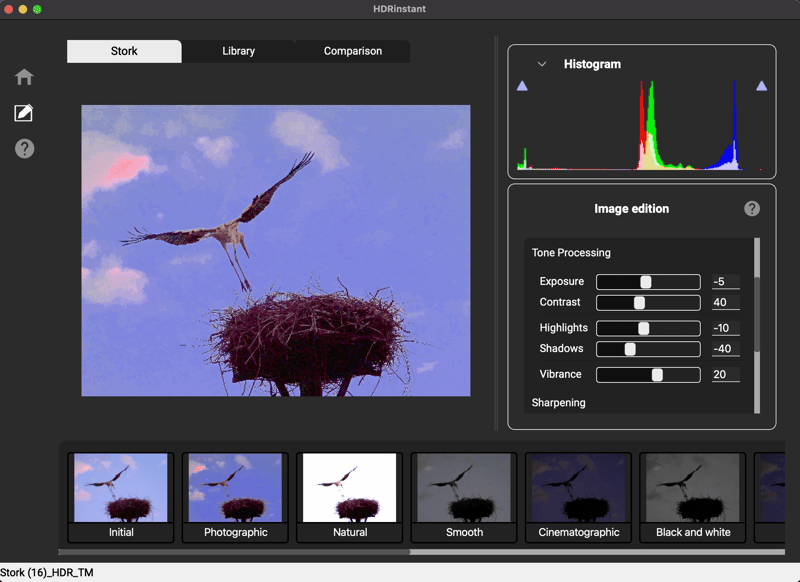Screen dimensions: 800x582
Task: Click the left shadow clipping triangle on the histogram
Action: (x=521, y=87)
